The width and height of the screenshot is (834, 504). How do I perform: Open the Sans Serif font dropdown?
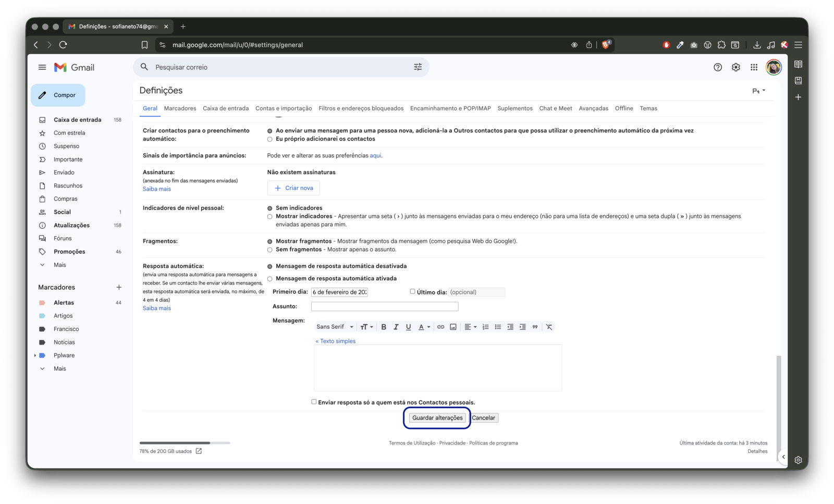coord(335,327)
